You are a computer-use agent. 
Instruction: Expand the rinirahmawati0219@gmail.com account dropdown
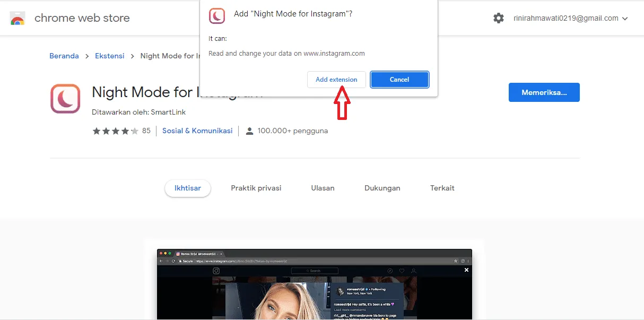(571, 18)
